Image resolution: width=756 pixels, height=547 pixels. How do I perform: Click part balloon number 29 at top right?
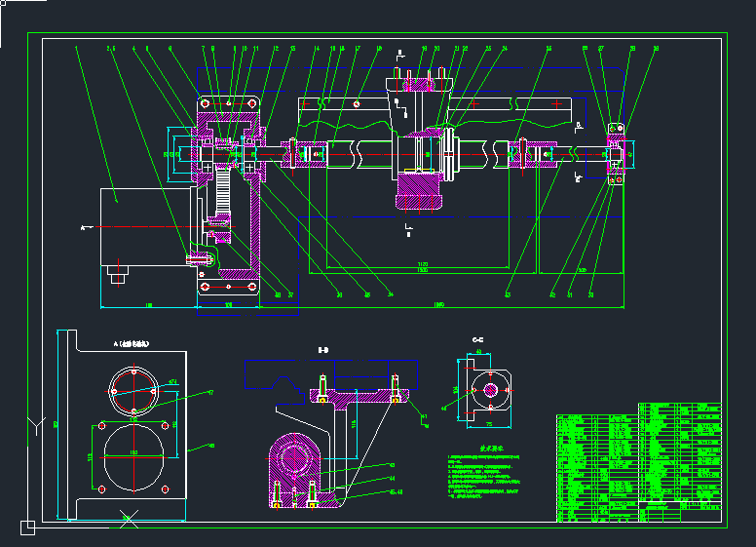(656, 48)
